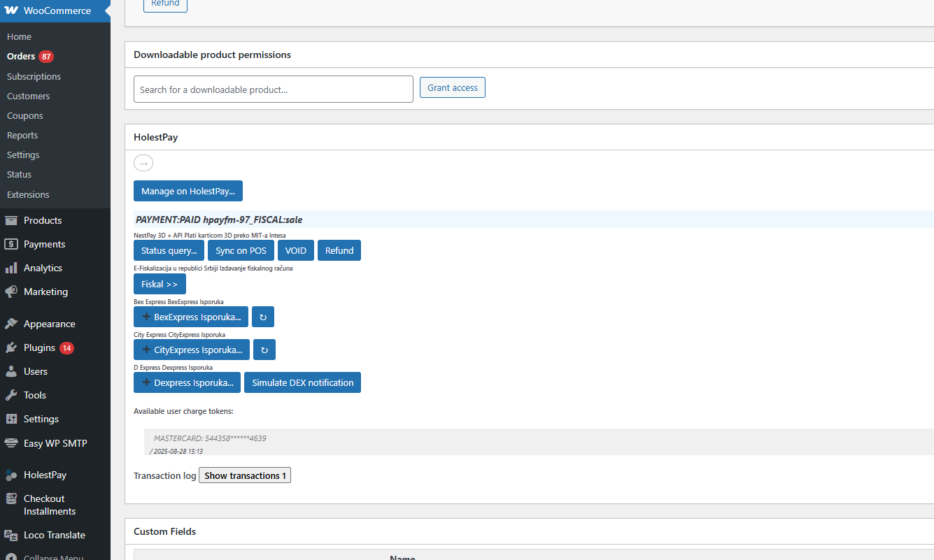The height and width of the screenshot is (560, 934).
Task: Focus the downloadable product search field
Action: tap(273, 89)
